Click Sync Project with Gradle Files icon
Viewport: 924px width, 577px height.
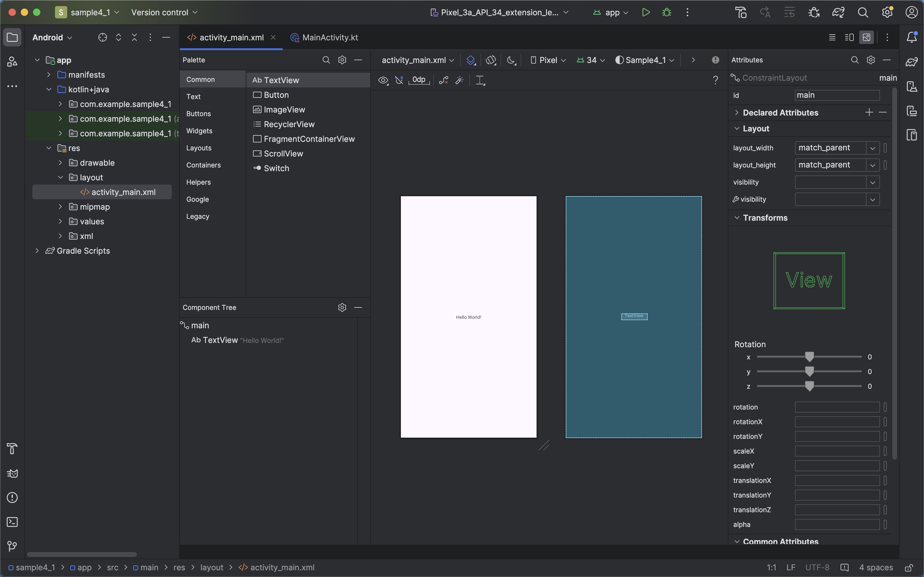pos(838,12)
